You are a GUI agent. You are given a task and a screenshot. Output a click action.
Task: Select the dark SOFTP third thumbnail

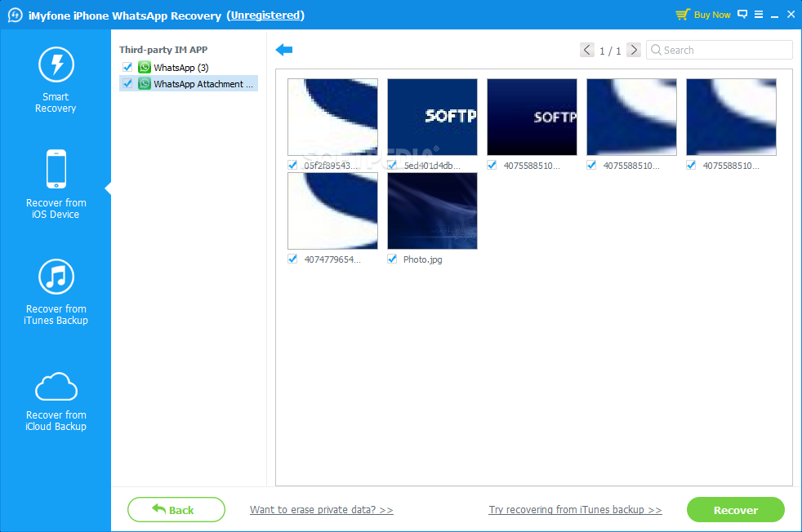click(532, 117)
